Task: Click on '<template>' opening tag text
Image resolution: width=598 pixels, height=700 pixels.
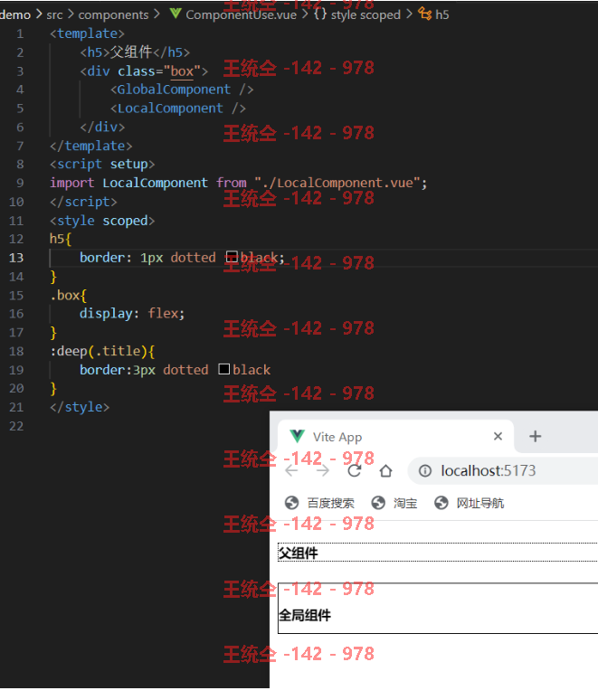Action: point(87,33)
